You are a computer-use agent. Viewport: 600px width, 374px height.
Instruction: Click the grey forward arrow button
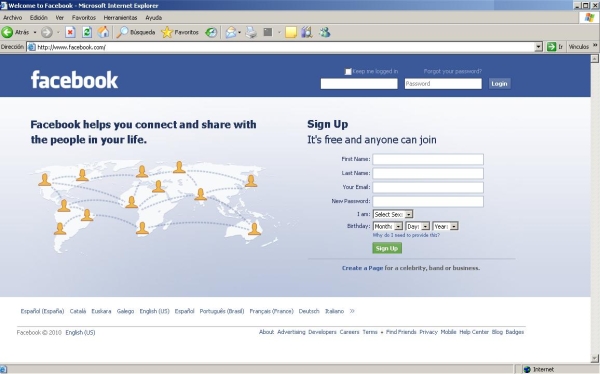point(46,33)
